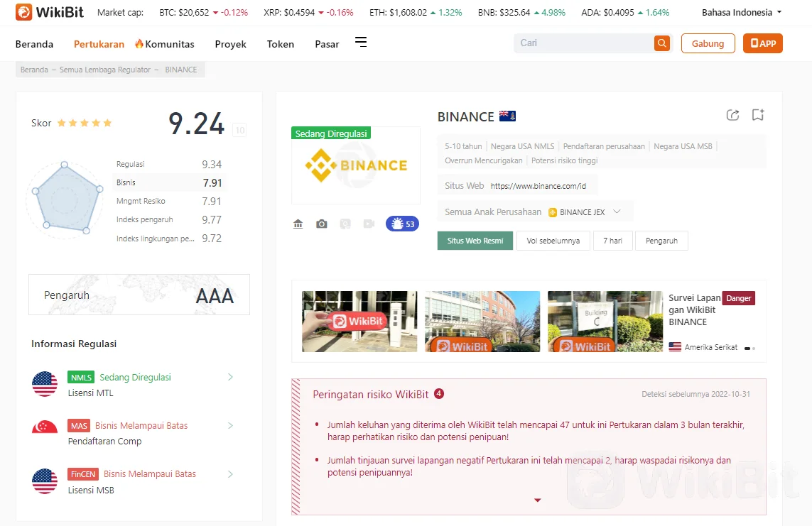The image size is (812, 526).
Task: Expand the BINANCE JEX subsidiaries dropdown
Action: coord(617,212)
